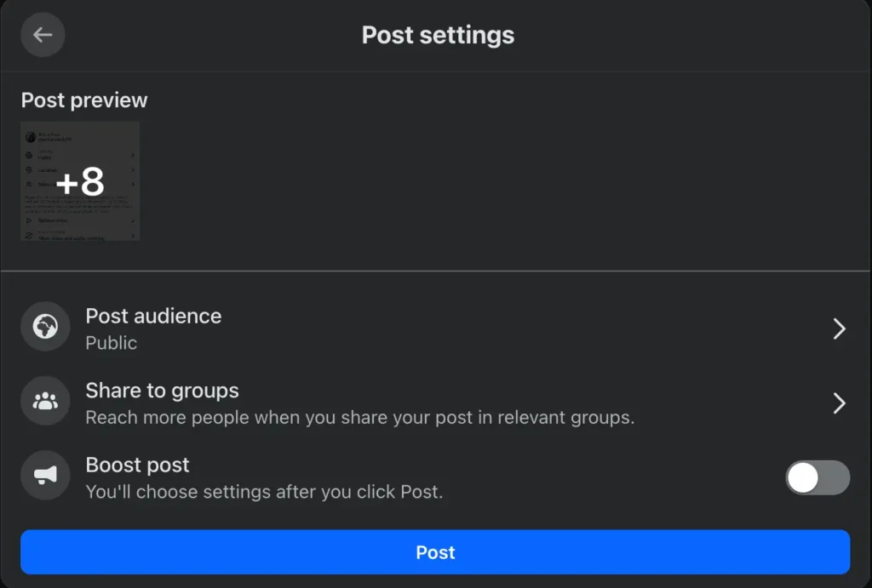This screenshot has width=872, height=588.
Task: Click the people icon for group sharing
Action: point(45,402)
